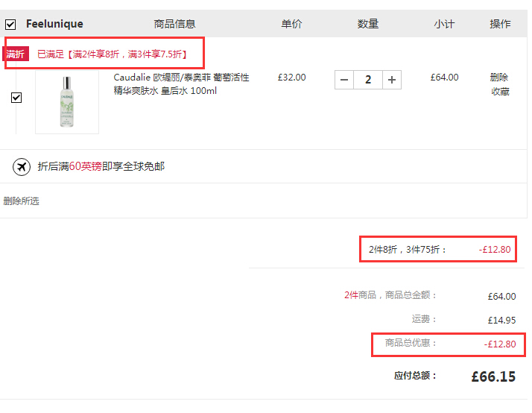Click 收藏 to save the item
The image size is (532, 413).
[499, 92]
